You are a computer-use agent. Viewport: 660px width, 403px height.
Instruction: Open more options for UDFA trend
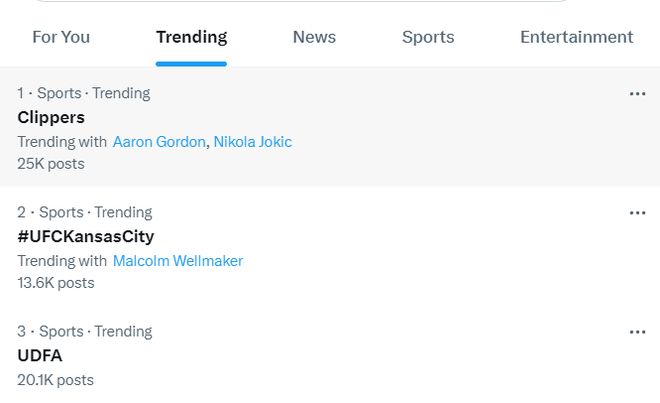tap(637, 332)
